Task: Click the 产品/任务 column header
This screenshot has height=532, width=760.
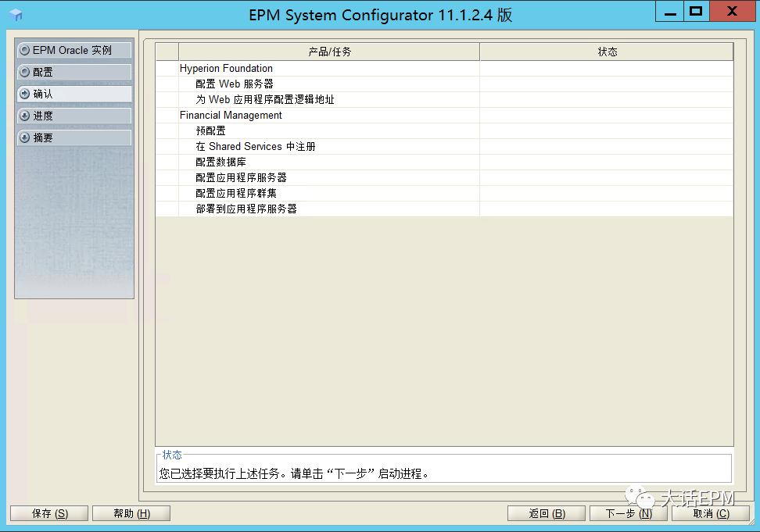Action: (x=329, y=52)
